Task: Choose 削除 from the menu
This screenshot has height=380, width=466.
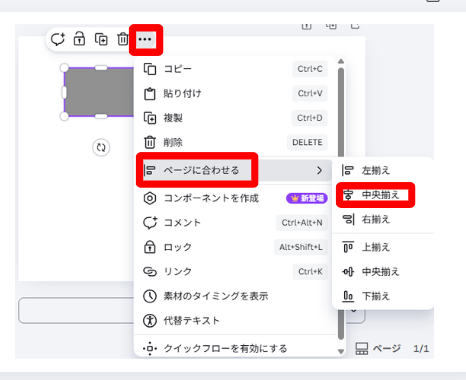Action: click(x=235, y=142)
